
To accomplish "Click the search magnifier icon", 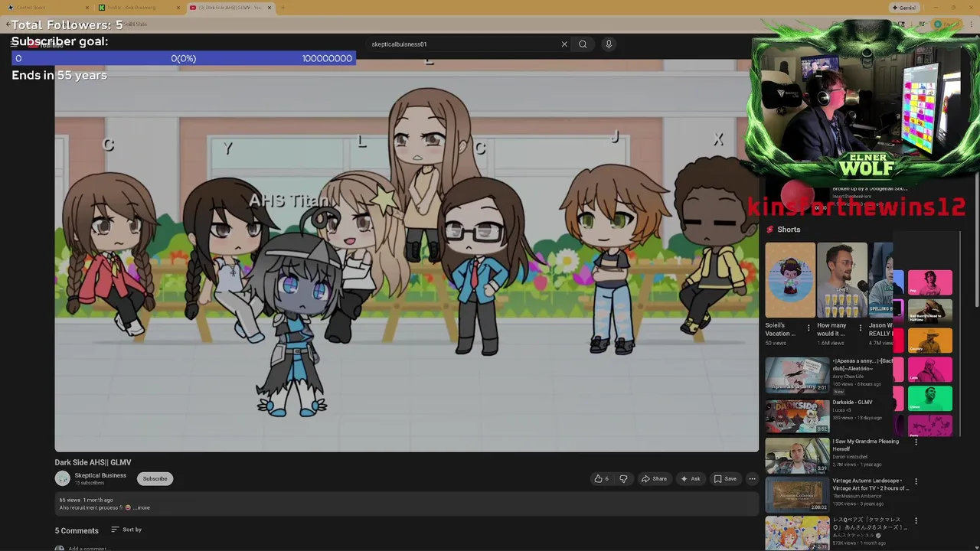I will [x=583, y=44].
